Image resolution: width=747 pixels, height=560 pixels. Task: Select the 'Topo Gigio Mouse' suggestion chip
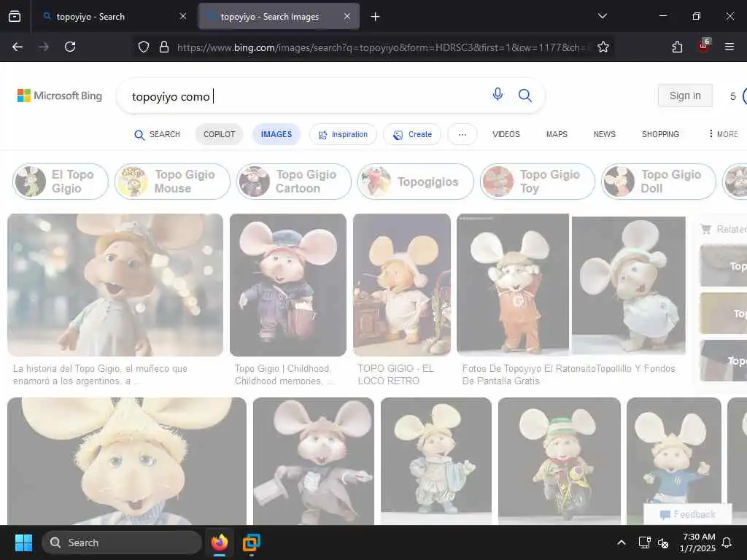172,182
